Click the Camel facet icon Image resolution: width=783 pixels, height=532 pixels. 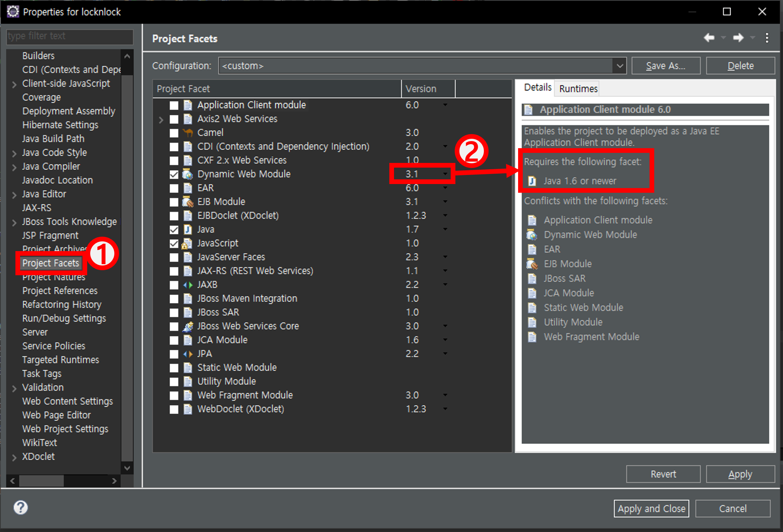coord(188,133)
